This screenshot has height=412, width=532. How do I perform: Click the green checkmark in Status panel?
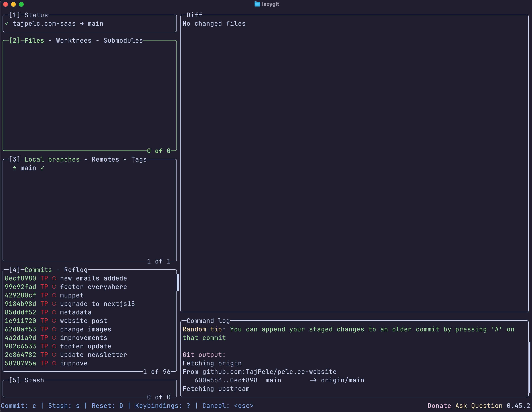click(7, 24)
